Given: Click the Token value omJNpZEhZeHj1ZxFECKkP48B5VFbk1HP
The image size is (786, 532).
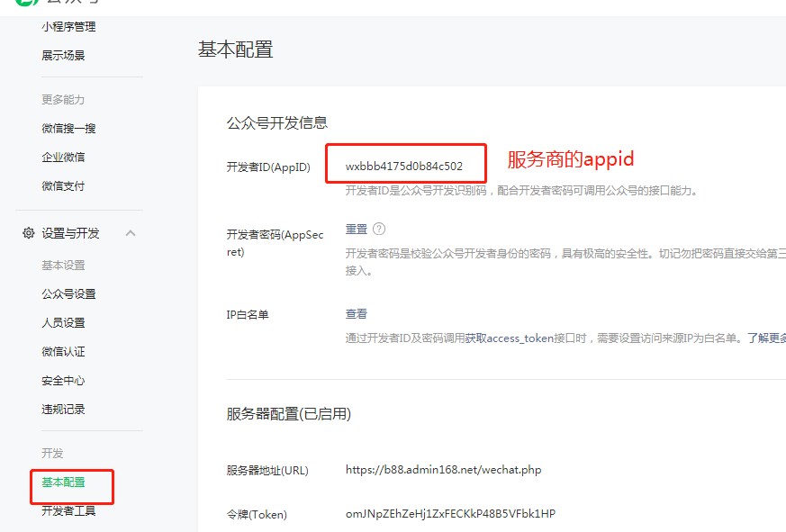Looking at the screenshot, I should tap(451, 513).
